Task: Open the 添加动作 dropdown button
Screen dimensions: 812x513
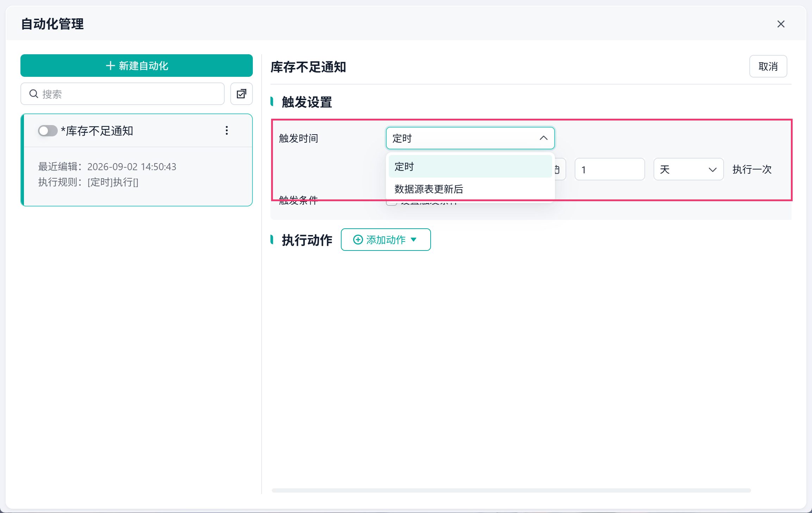Action: point(386,240)
